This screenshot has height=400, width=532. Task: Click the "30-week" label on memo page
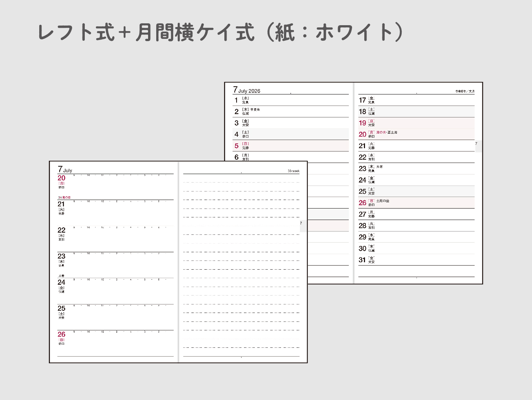(293, 171)
